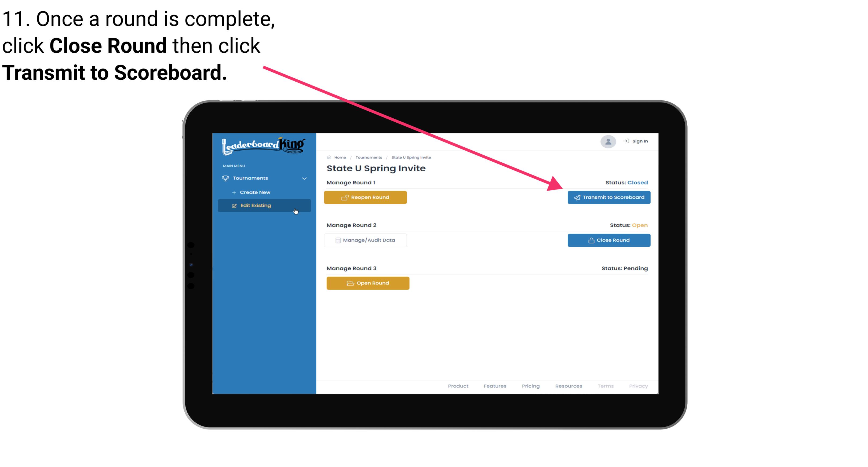Click the State U Spring Invite breadcrumb

[411, 157]
